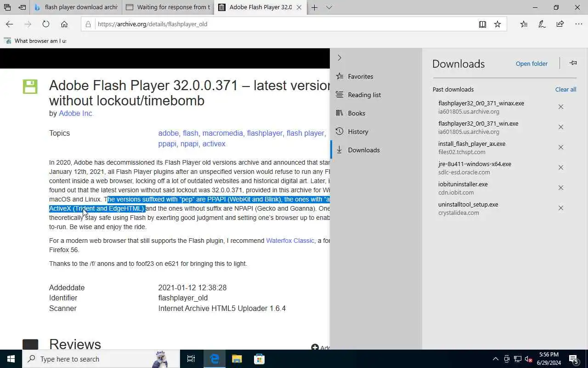The image size is (588, 368).
Task: Remove jre-8u411-windows-x64.exe from list
Action: tap(561, 167)
